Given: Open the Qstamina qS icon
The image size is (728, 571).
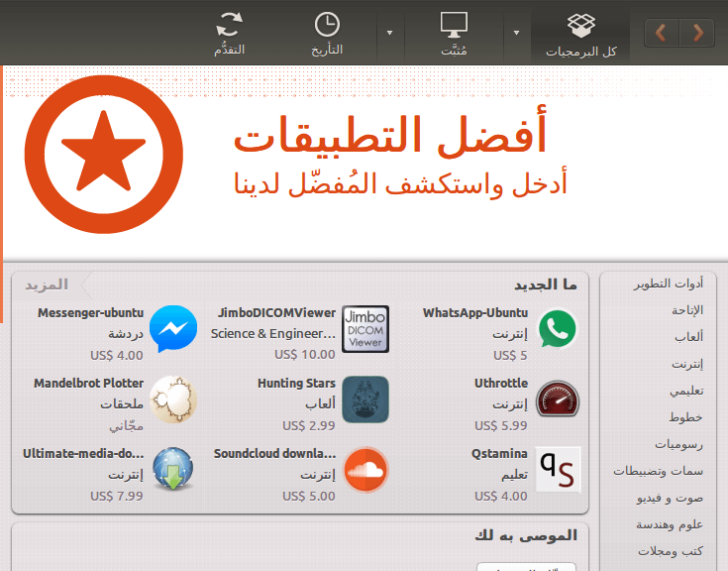Looking at the screenshot, I should (x=558, y=469).
